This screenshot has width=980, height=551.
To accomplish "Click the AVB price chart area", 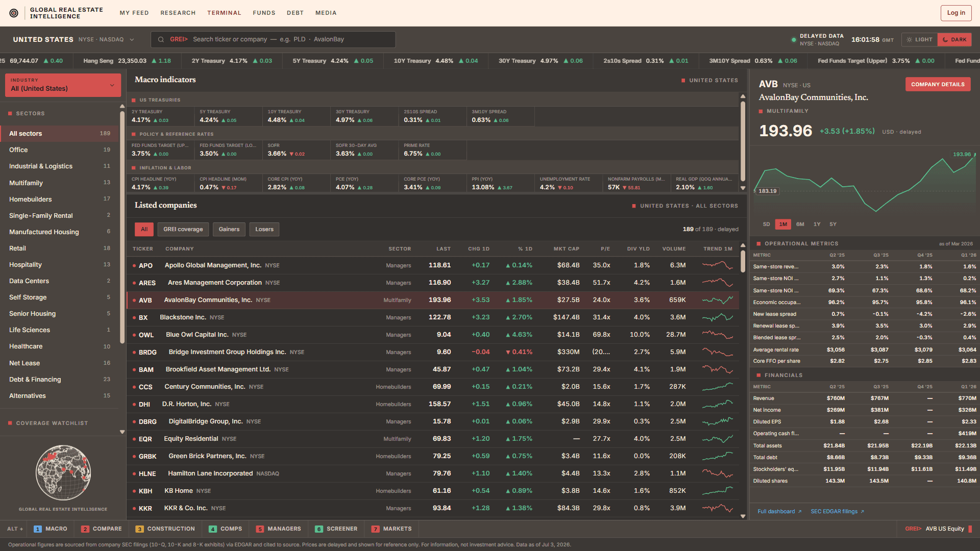I will (x=865, y=182).
